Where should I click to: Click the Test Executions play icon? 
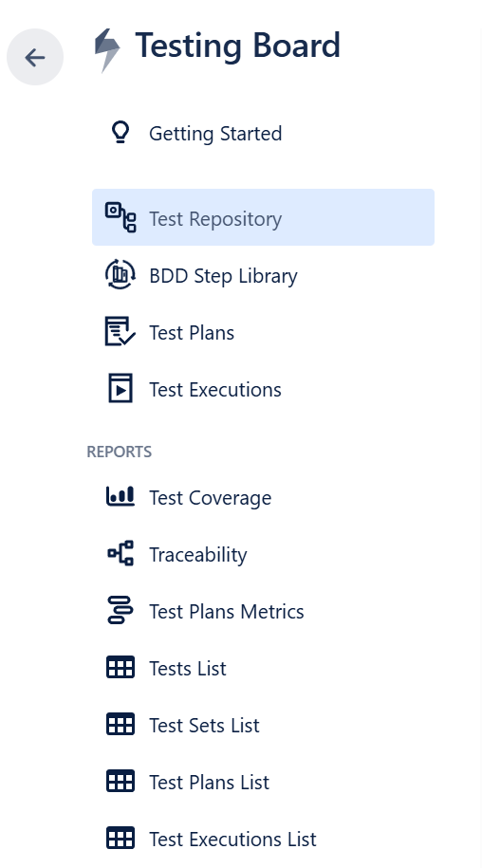[x=120, y=389]
